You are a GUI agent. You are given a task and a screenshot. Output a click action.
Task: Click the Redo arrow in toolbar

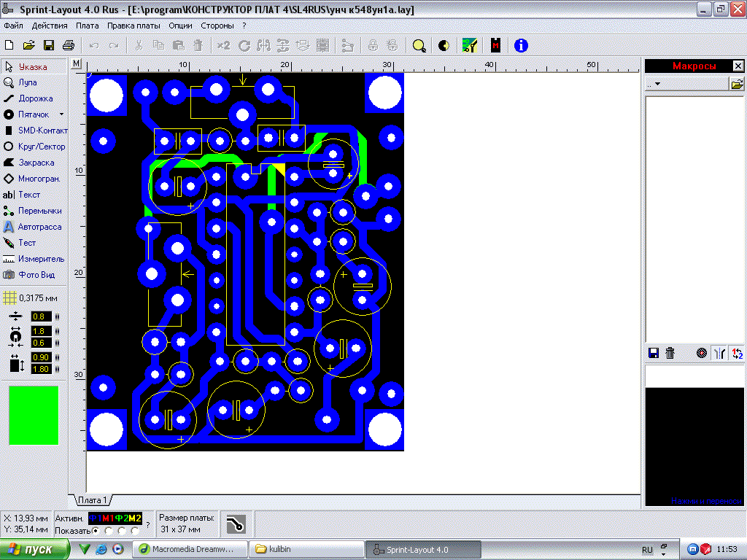tap(114, 46)
